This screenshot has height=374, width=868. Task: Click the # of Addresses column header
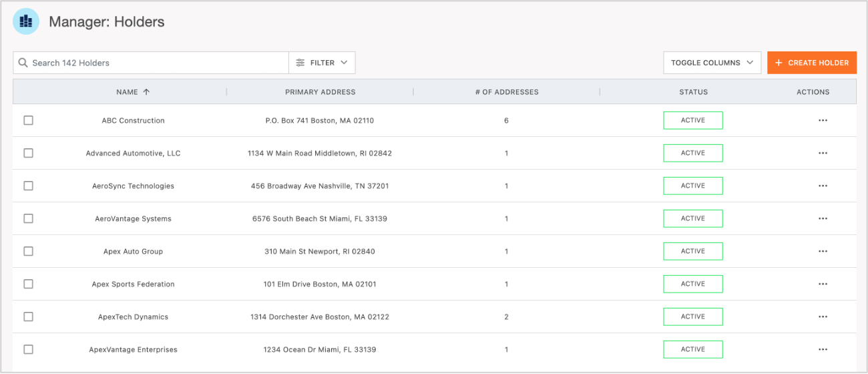pos(507,92)
